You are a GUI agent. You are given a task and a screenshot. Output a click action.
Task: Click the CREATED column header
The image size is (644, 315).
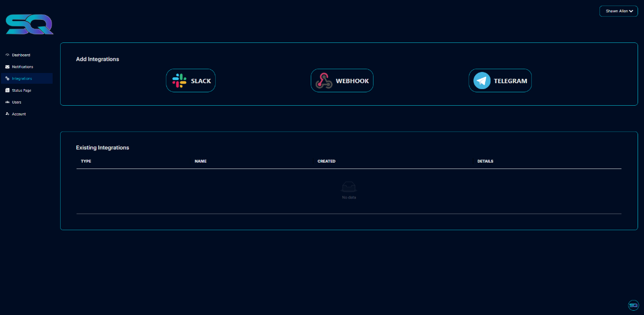tap(326, 161)
